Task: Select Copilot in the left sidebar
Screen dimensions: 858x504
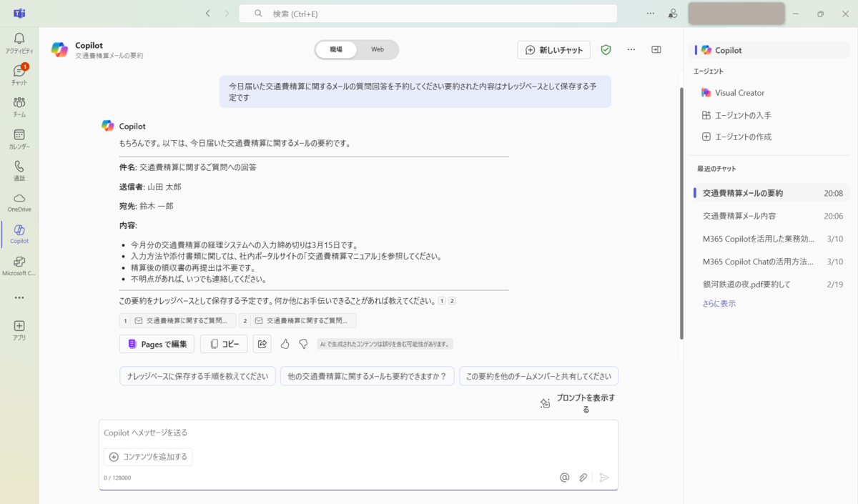Action: (x=19, y=234)
